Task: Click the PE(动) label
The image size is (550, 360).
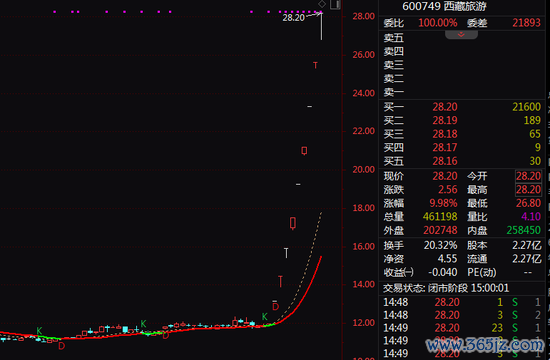Action: click(482, 272)
